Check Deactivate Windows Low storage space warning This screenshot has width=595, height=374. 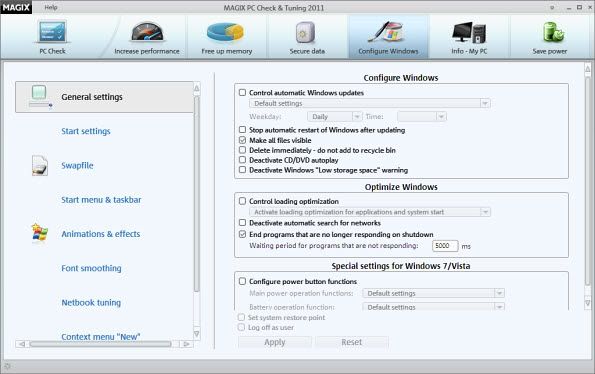click(242, 170)
